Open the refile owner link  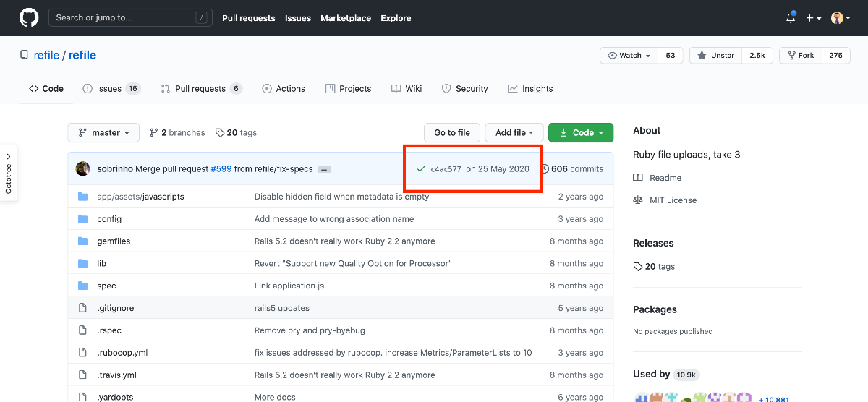pos(46,55)
